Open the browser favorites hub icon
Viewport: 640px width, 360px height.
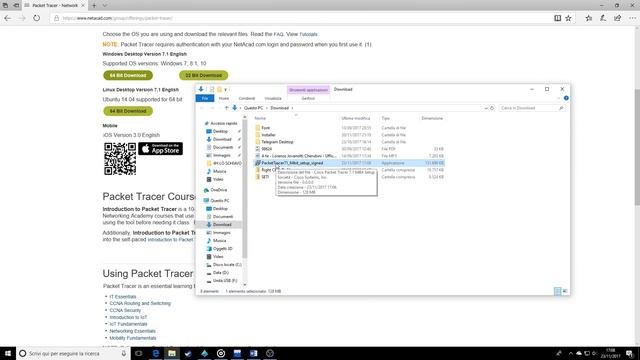coord(588,18)
